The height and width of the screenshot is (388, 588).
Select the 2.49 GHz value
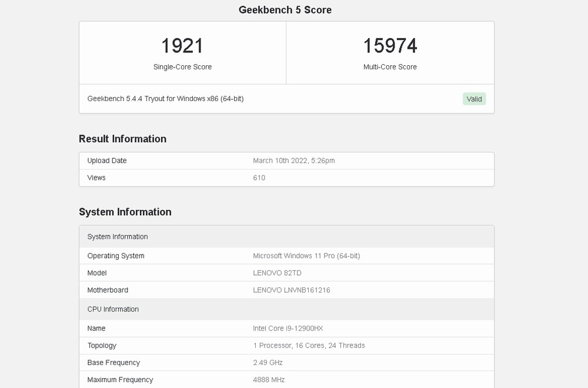pos(268,363)
